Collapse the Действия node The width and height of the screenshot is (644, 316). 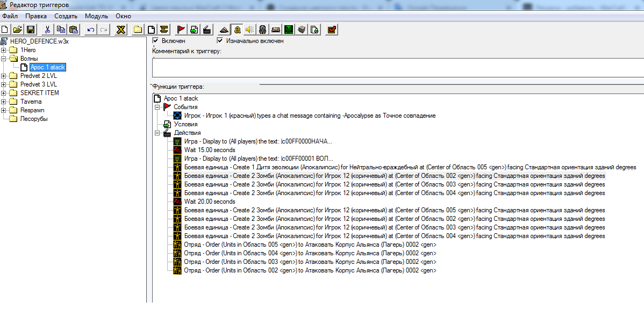click(x=156, y=133)
